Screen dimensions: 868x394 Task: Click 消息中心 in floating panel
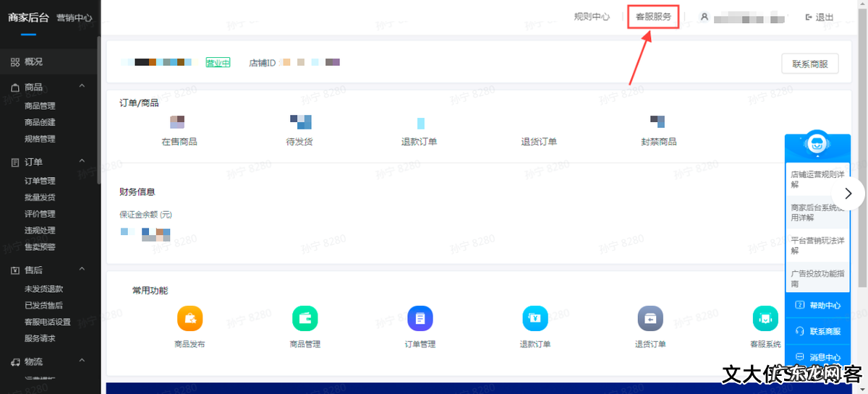(825, 357)
